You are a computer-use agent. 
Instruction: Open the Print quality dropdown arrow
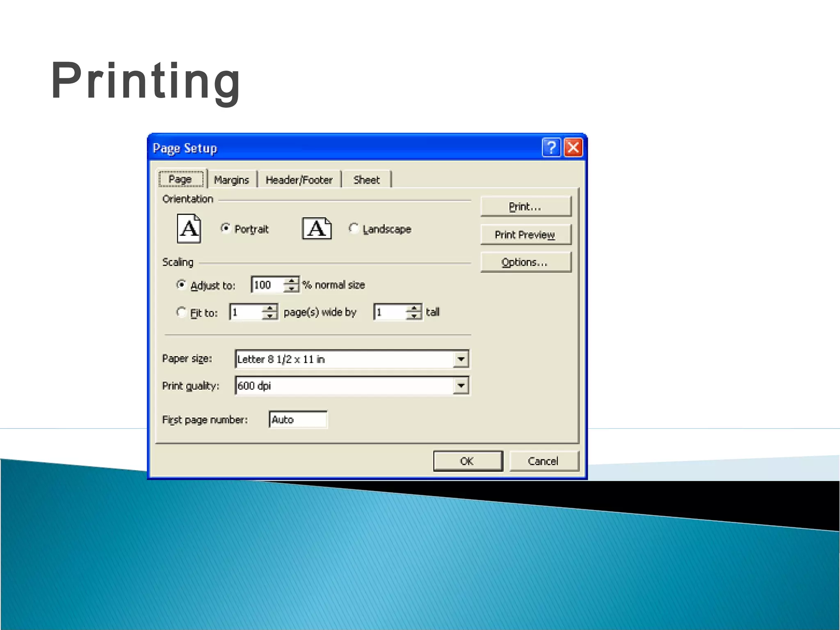coord(461,386)
